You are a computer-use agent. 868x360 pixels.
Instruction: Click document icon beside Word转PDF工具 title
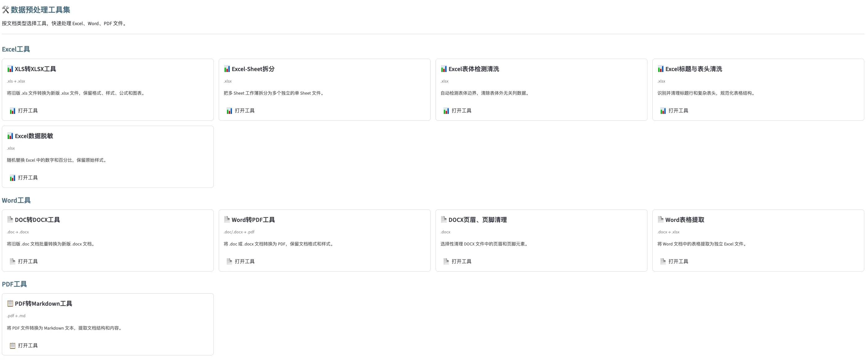coord(227,219)
